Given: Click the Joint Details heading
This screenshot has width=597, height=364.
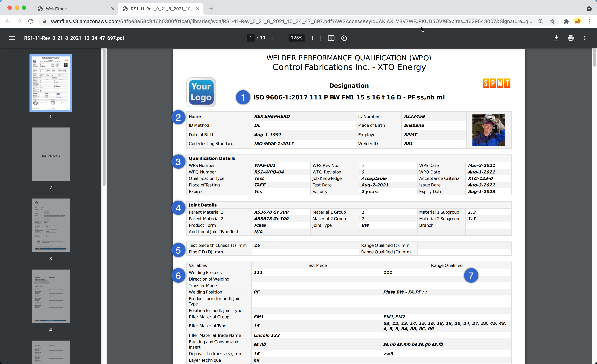Looking at the screenshot, I should [203, 205].
